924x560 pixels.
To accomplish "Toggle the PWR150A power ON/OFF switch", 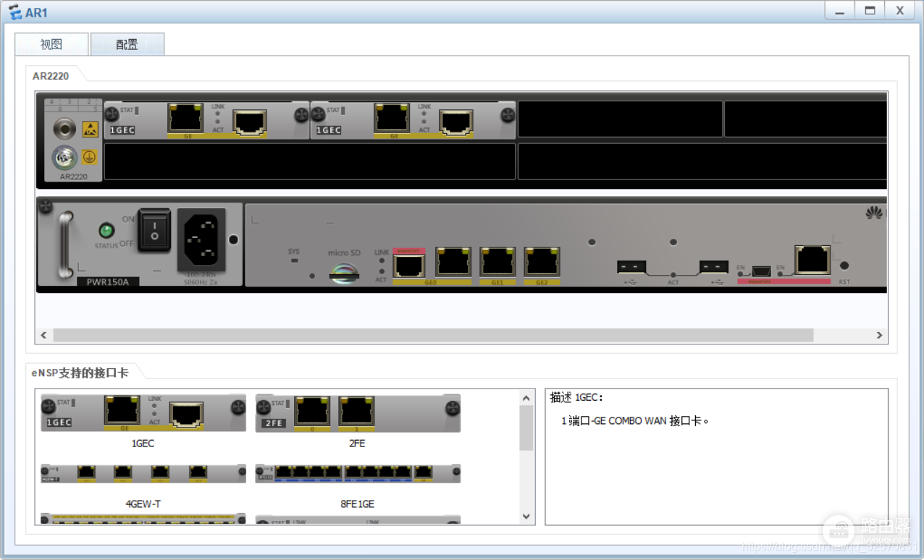I will click(x=154, y=229).
